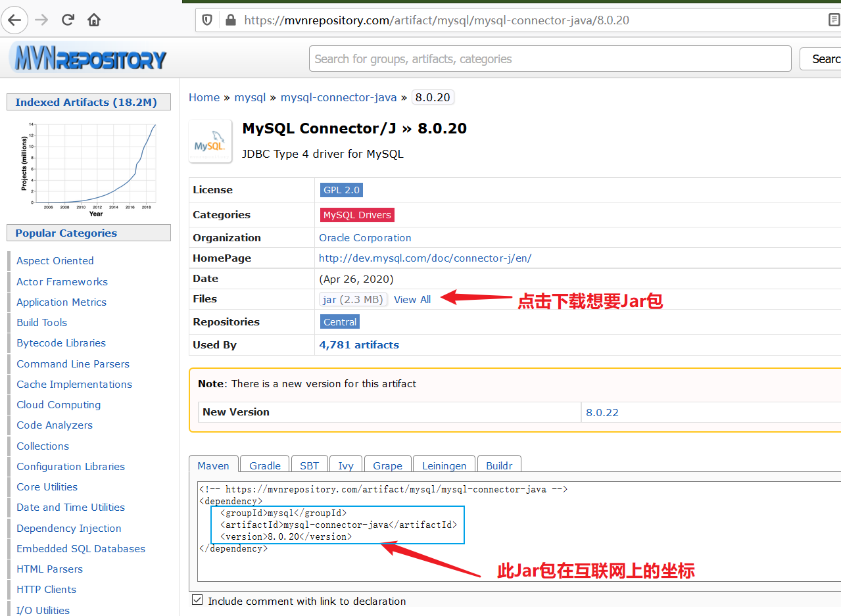Click the Popular Categories header bar
Screen dimensions: 841x616
[x=88, y=233]
